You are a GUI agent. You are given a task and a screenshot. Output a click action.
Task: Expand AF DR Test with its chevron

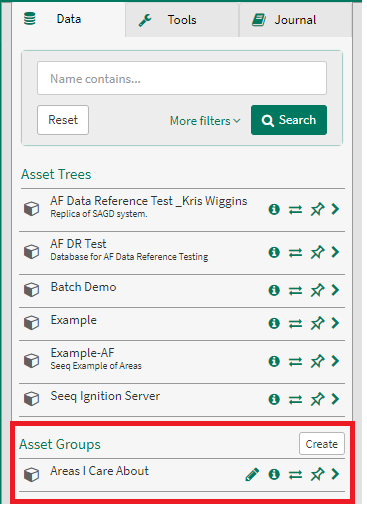click(x=335, y=252)
